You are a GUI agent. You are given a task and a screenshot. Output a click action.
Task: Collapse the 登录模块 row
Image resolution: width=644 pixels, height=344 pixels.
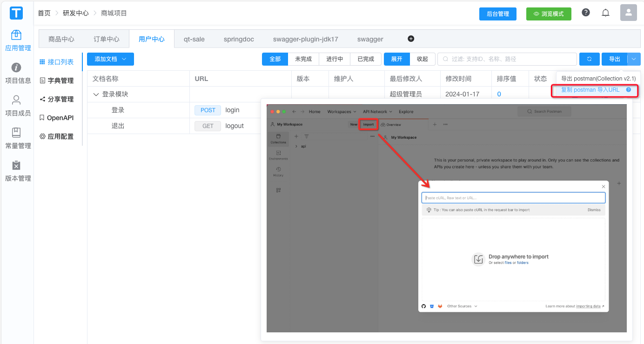coord(96,94)
